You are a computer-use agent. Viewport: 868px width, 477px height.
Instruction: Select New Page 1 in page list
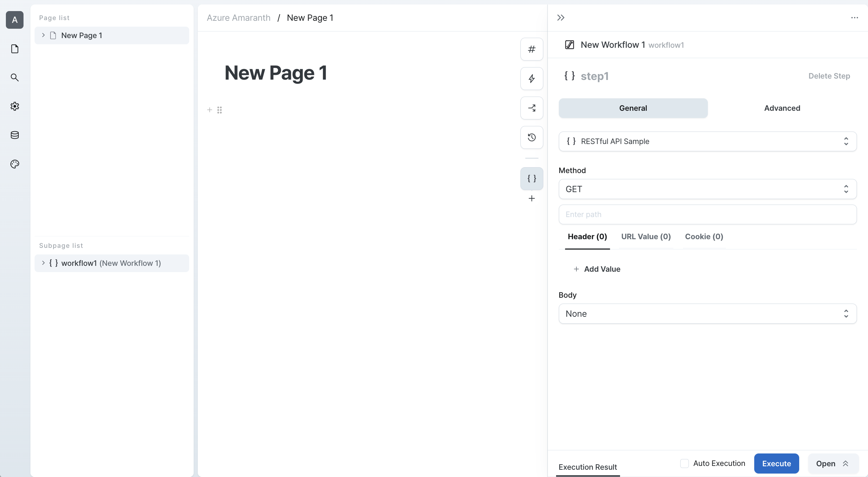[x=112, y=35]
